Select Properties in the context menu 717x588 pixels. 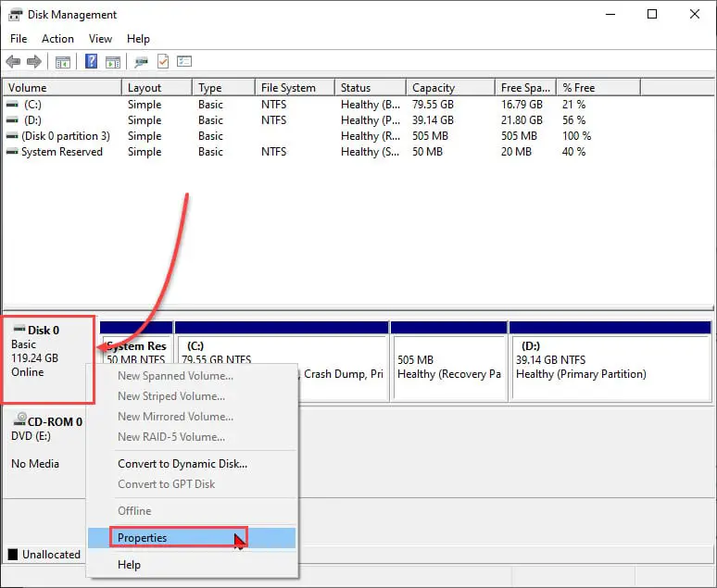[143, 538]
